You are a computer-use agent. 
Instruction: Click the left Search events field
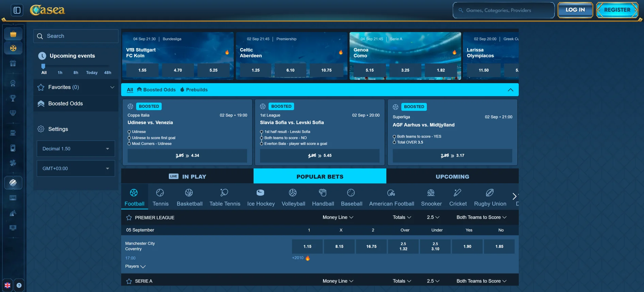[76, 36]
